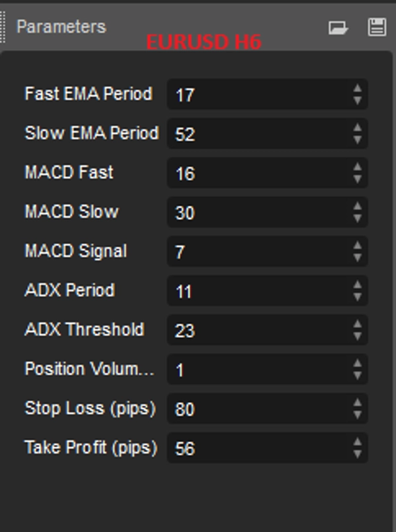
Task: Click into the Stop Loss (pips) field
Action: click(257, 409)
